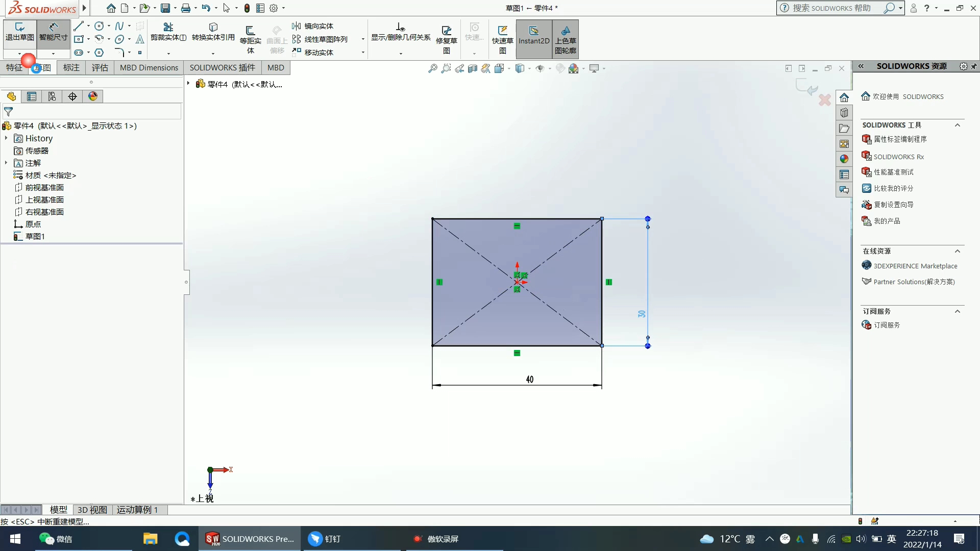Switch to the 评估 tab
Image resolution: width=980 pixels, height=551 pixels.
pyautogui.click(x=100, y=67)
